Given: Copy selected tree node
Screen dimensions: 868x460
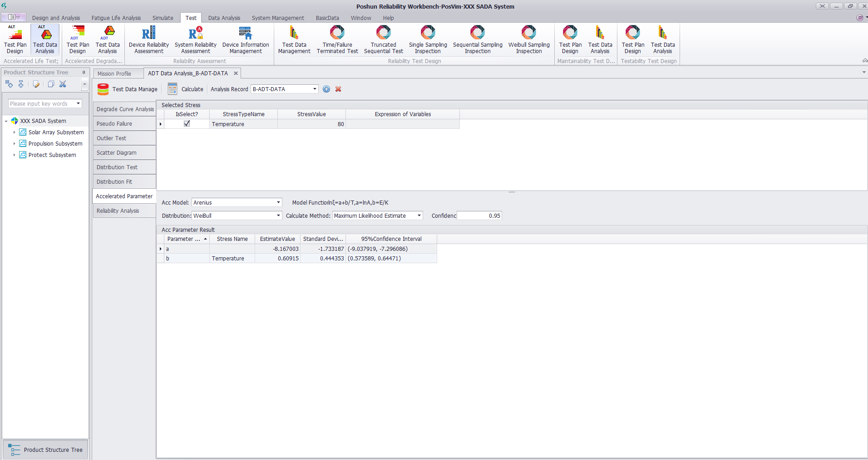Looking at the screenshot, I should pos(51,84).
